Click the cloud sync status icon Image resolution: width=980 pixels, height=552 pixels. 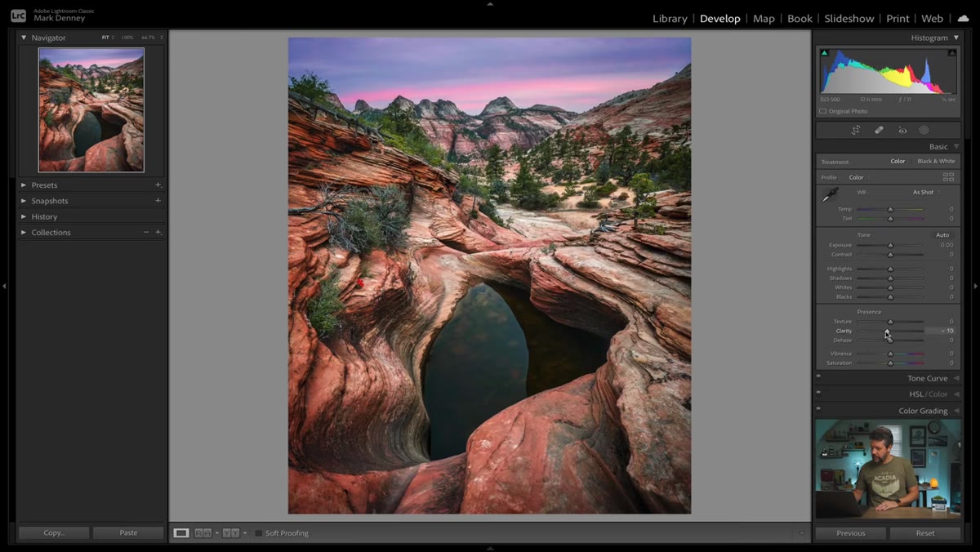[963, 18]
